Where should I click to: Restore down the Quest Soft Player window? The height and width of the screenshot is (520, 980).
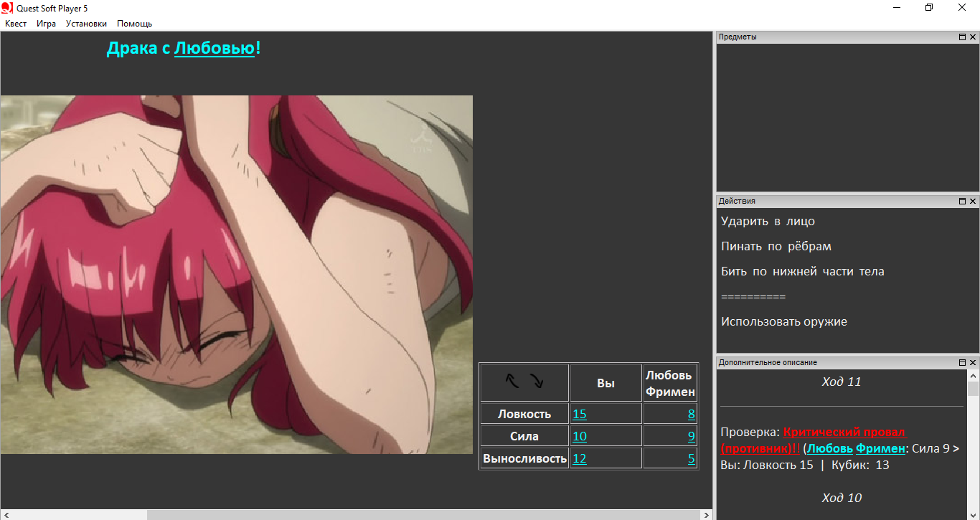[929, 7]
